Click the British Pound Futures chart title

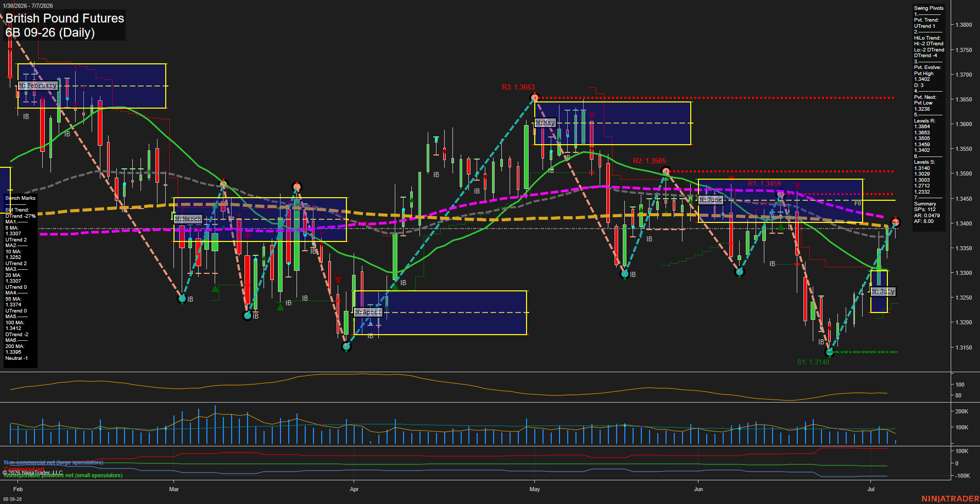65,19
